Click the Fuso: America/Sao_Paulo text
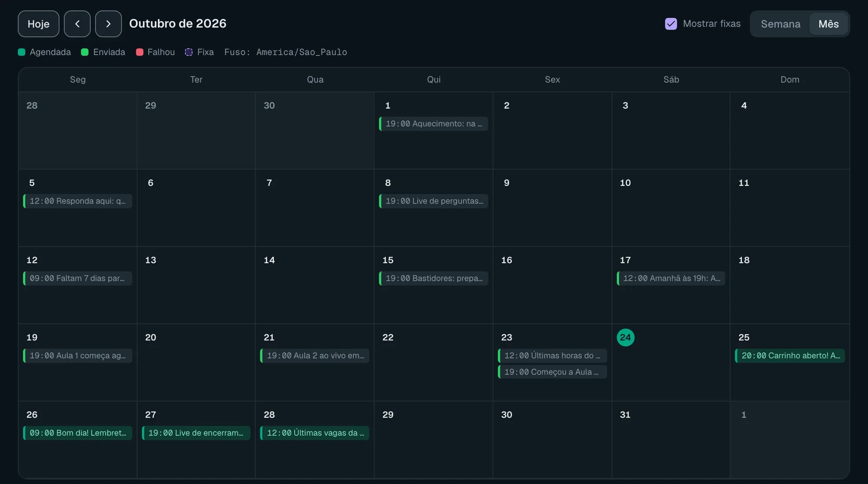This screenshot has width=868, height=484. click(286, 52)
